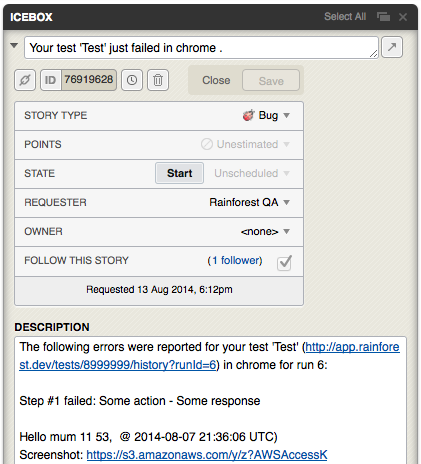Screen dimensions: 421x464
Task: Open the Owner dropdown showing none
Action: pyautogui.click(x=265, y=231)
